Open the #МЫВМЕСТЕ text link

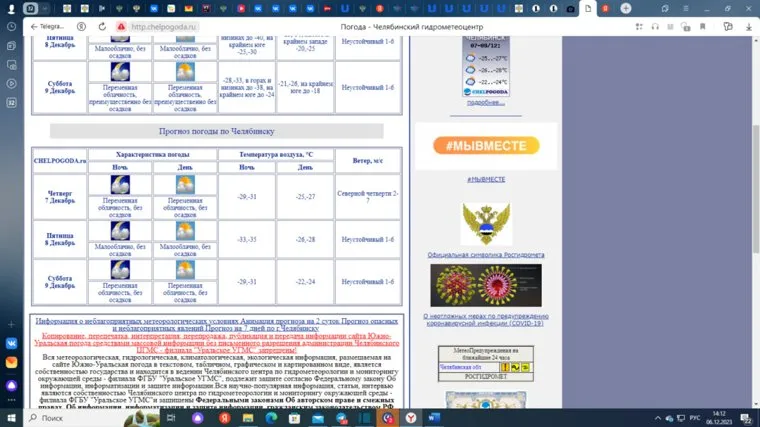(486, 179)
